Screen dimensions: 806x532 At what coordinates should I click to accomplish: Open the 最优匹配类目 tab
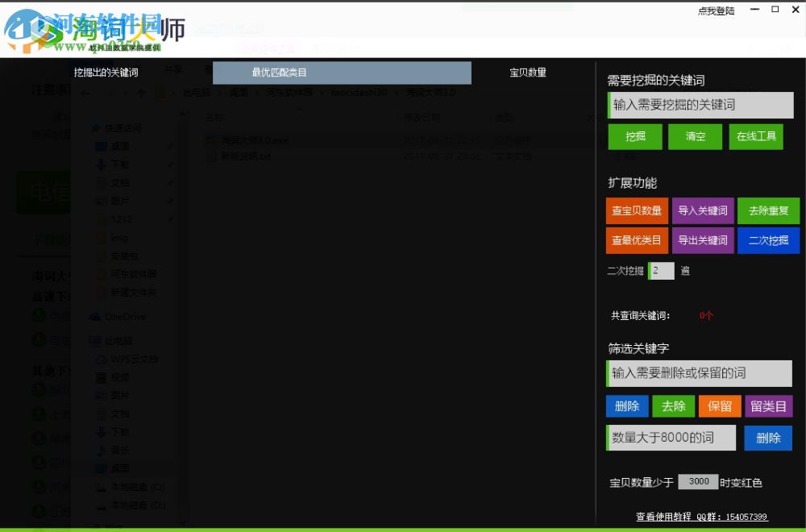(x=342, y=73)
